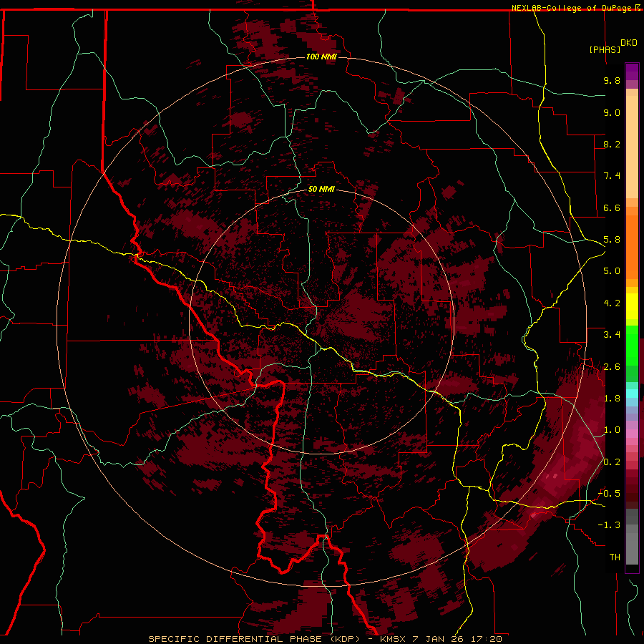Screen dimensions: 644x644
Task: Select the 9.8 scale value label
Action: click(612, 80)
